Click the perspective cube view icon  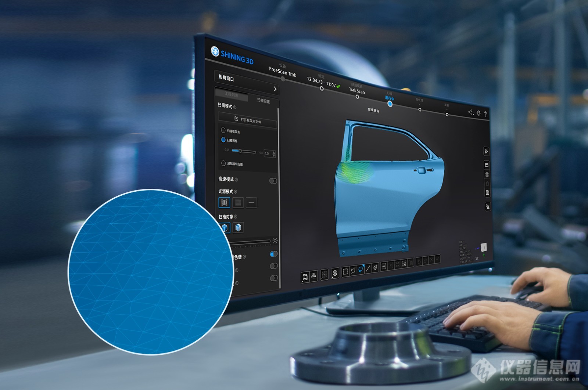pos(305,277)
